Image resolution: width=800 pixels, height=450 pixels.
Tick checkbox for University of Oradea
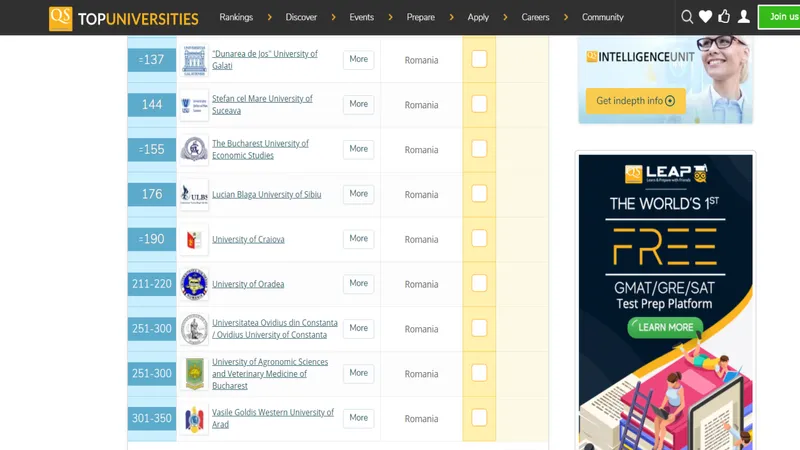point(479,283)
